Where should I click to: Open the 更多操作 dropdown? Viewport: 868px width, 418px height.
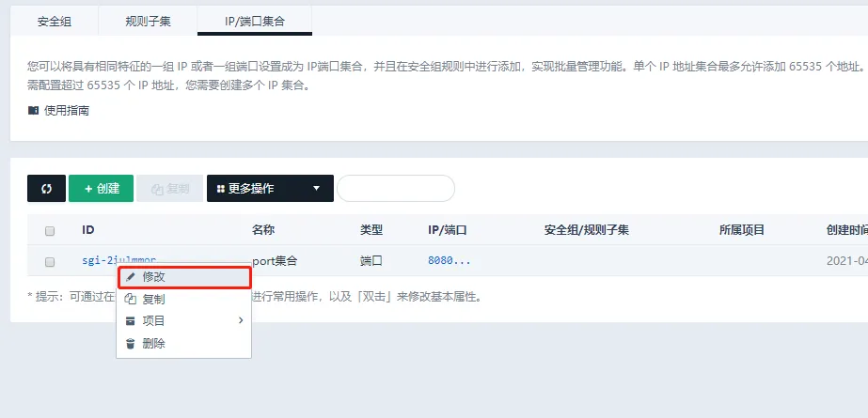pos(269,188)
